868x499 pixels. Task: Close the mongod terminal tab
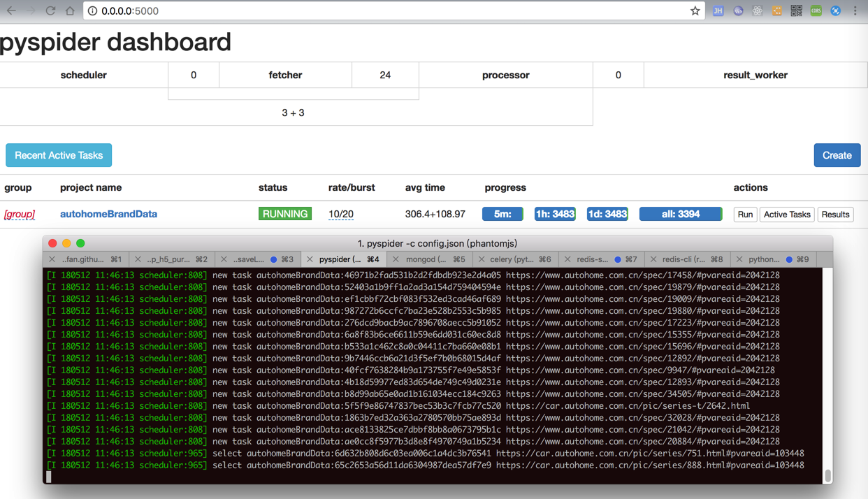[x=396, y=259]
